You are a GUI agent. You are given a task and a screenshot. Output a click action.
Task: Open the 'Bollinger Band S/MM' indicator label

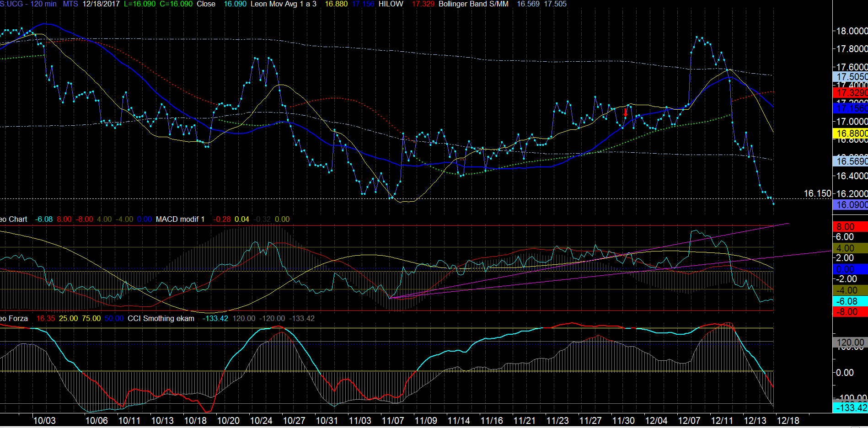point(473,4)
